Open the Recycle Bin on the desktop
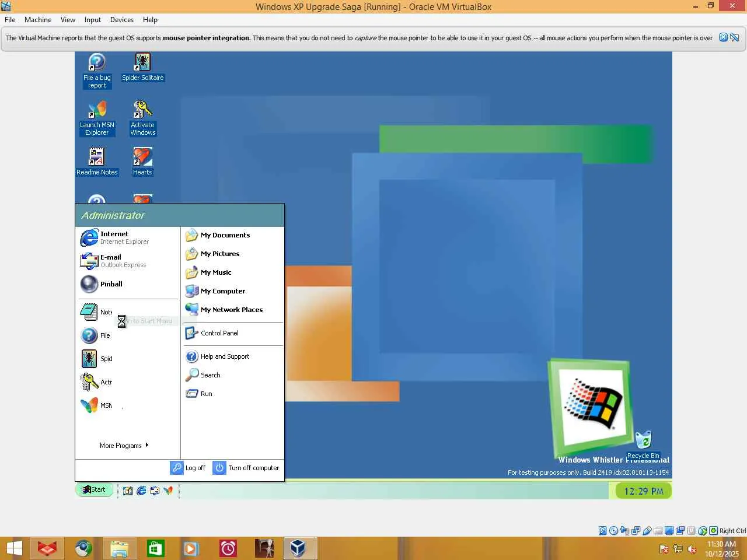This screenshot has height=560, width=747. (x=643, y=446)
